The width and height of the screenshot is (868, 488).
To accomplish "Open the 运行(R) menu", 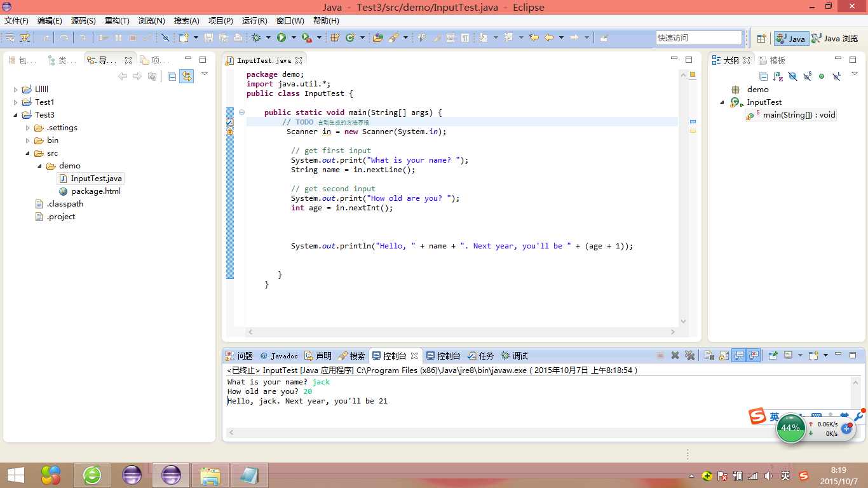I will pyautogui.click(x=255, y=21).
